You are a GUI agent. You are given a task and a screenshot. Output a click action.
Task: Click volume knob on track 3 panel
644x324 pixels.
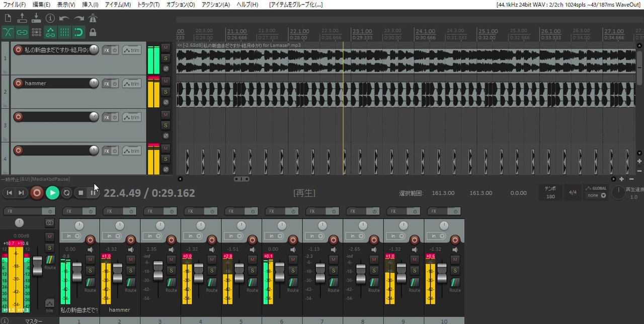94,117
